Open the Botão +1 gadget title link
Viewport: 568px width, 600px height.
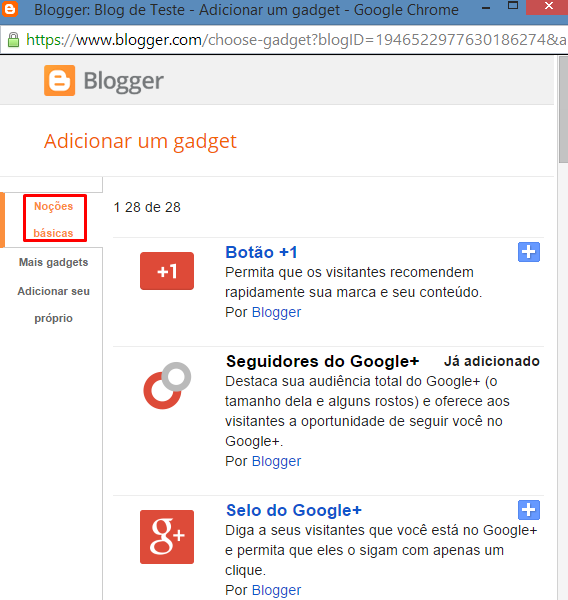261,252
